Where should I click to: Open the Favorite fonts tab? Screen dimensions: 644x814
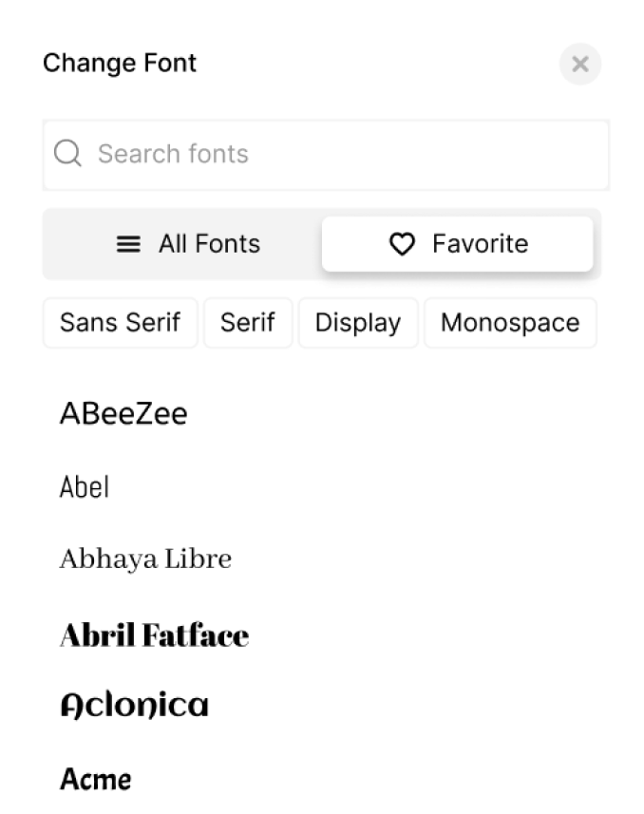[458, 244]
